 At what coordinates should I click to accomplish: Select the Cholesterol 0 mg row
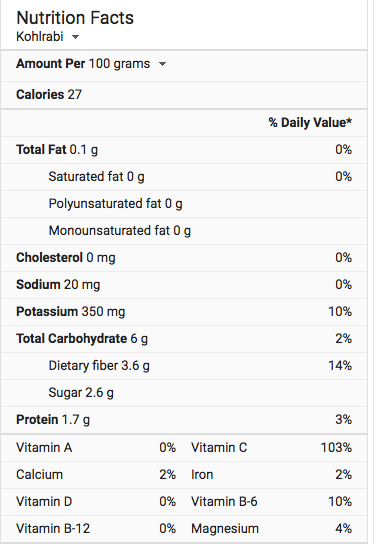(184, 258)
